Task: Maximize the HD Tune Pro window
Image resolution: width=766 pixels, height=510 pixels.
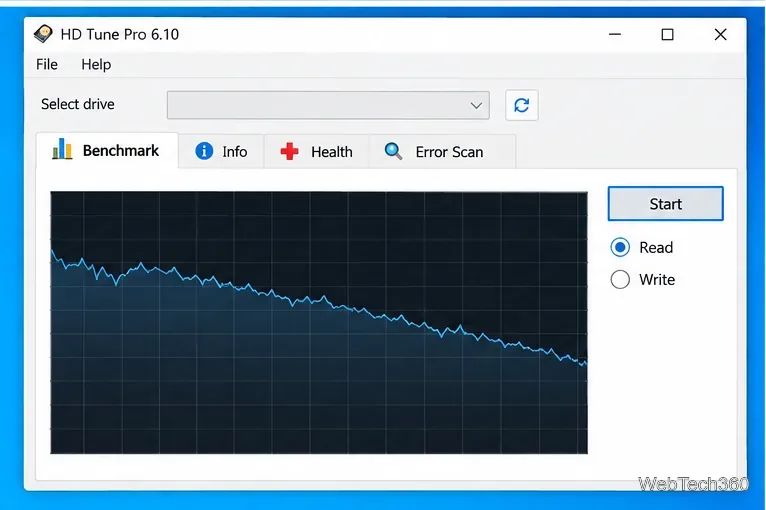Action: click(x=667, y=34)
